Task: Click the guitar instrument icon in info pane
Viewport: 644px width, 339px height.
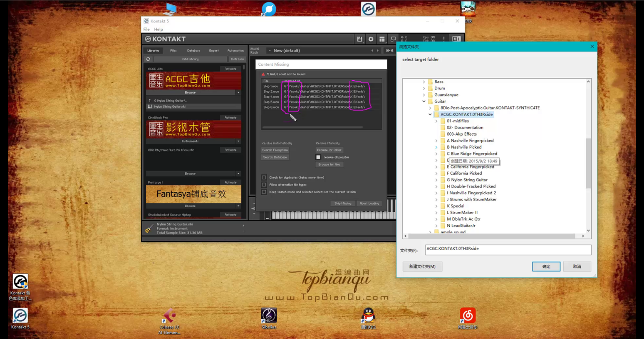Action: pyautogui.click(x=149, y=228)
